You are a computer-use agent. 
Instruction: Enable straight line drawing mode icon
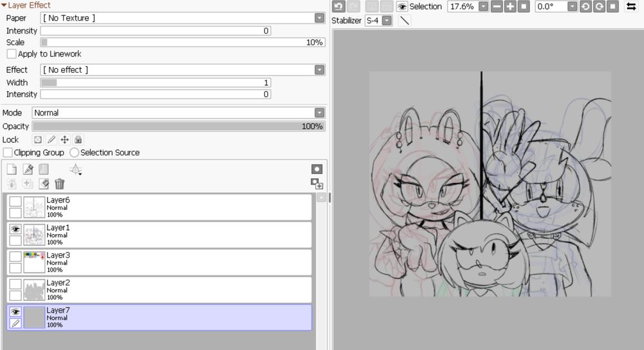(404, 20)
